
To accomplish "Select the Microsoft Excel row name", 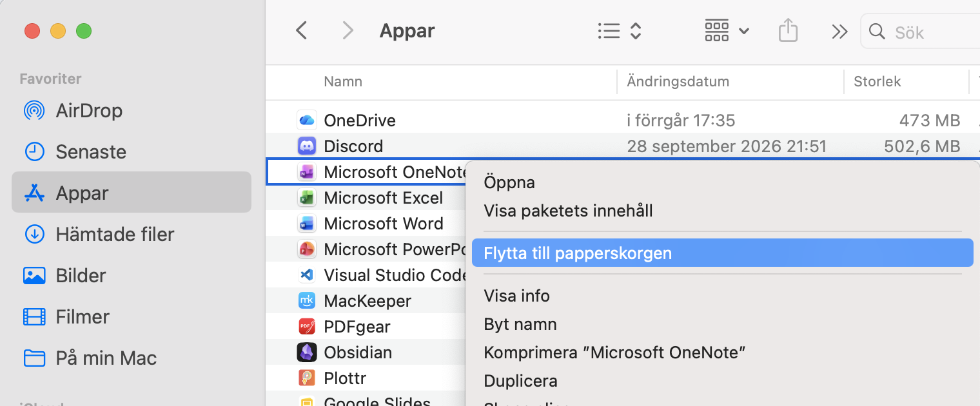I will [x=383, y=198].
